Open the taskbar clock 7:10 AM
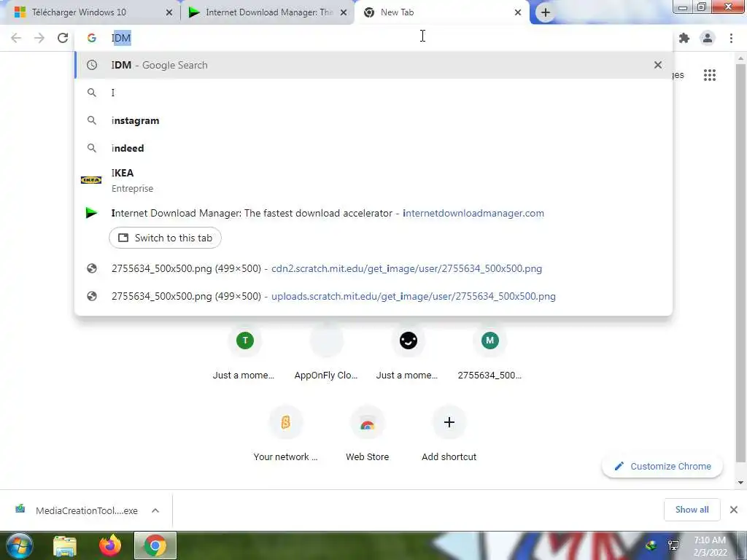 pyautogui.click(x=710, y=546)
